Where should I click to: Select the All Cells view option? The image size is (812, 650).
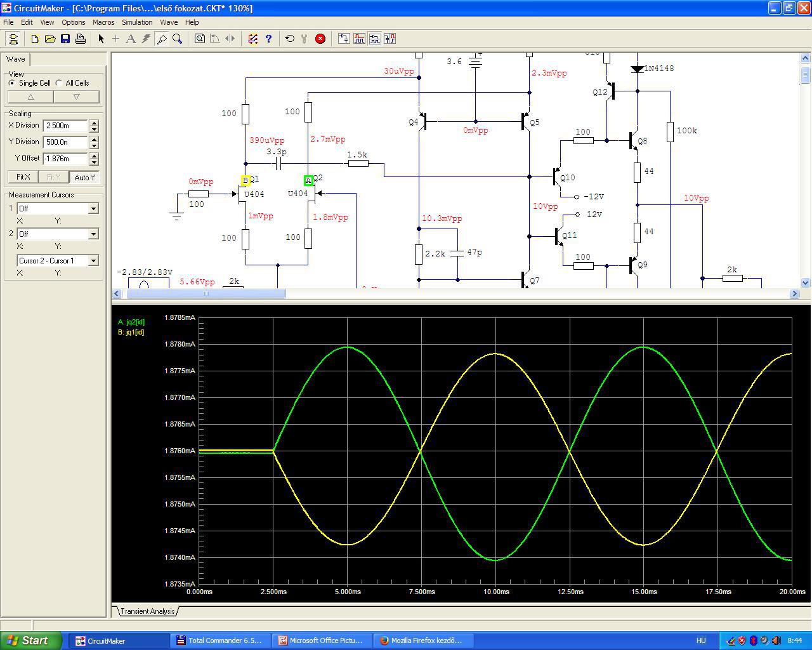pos(59,83)
